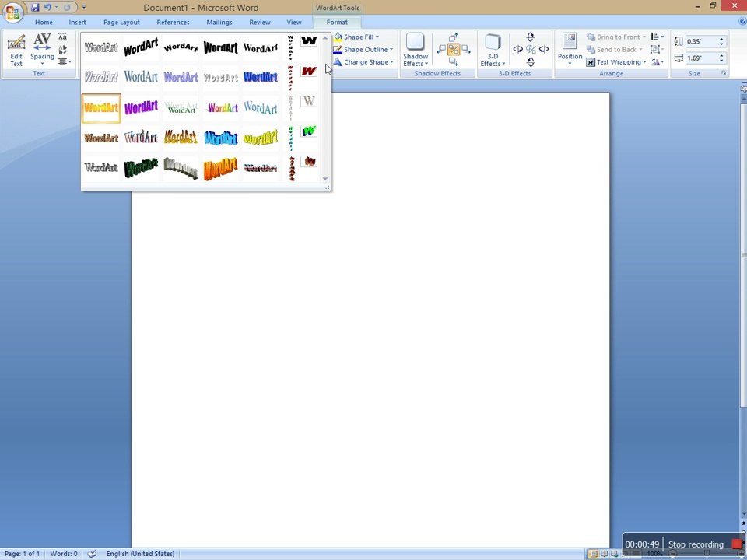Select Full Screen Reading view icon
Image resolution: width=747 pixels, height=560 pixels.
coord(604,554)
